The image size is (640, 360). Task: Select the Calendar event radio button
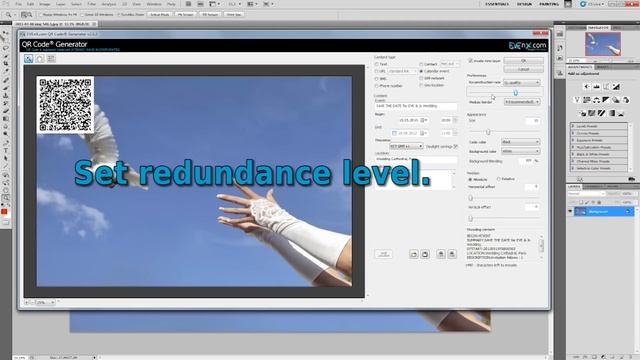[421, 71]
